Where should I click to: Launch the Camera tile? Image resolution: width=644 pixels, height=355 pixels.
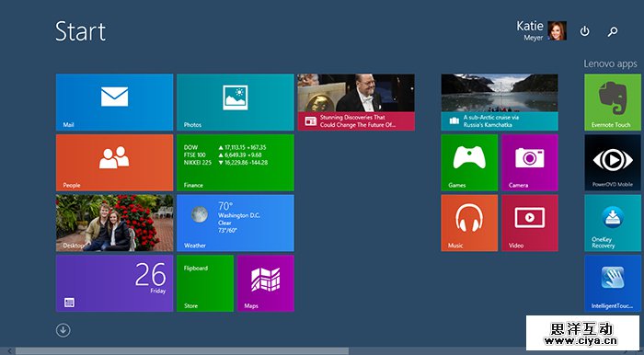pyautogui.click(x=530, y=163)
